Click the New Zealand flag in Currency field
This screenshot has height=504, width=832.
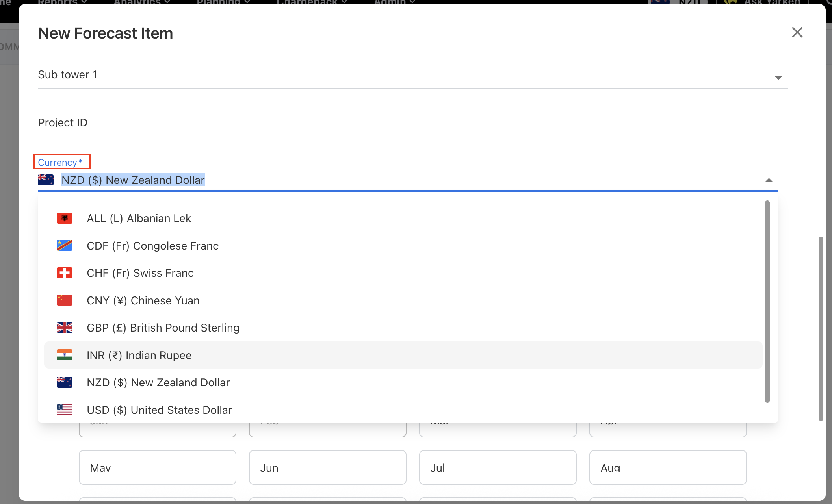pos(46,180)
